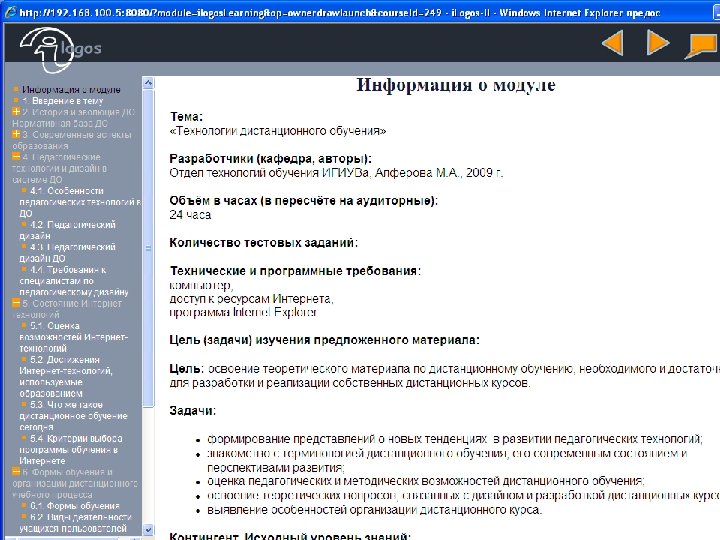This screenshot has width=720, height=540.
Task: Click the label 'Количество тестовых заданий:'
Action: pyautogui.click(x=264, y=242)
